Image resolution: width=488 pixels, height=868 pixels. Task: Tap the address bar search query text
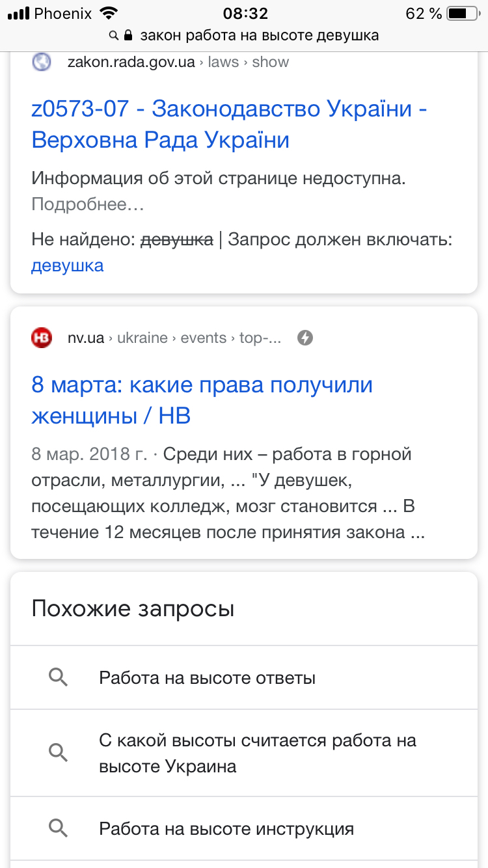[259, 35]
